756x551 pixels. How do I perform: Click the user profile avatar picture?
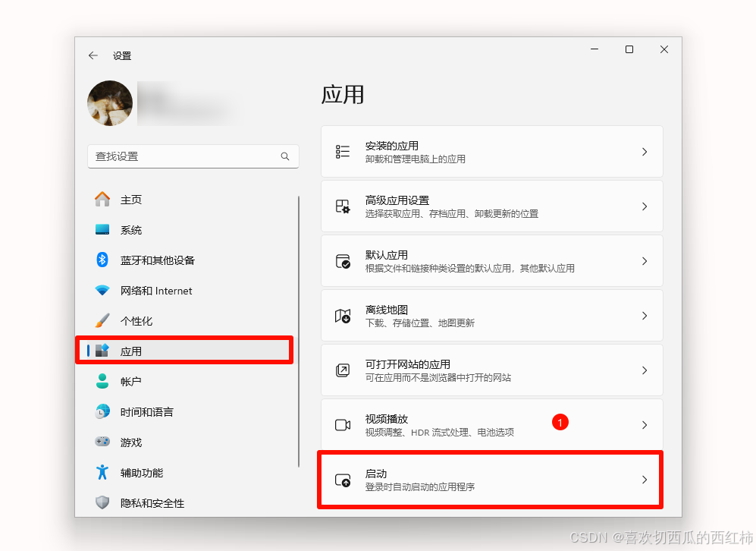click(110, 102)
